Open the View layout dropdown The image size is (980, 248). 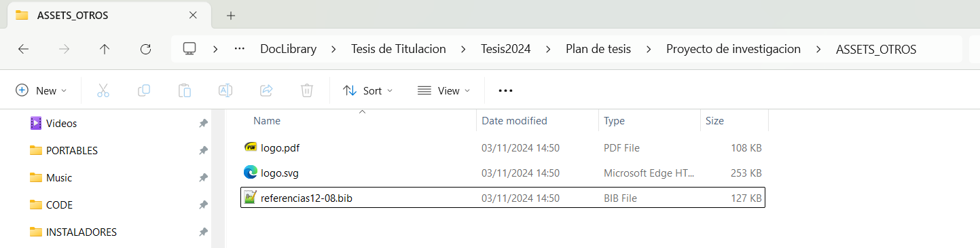point(443,90)
